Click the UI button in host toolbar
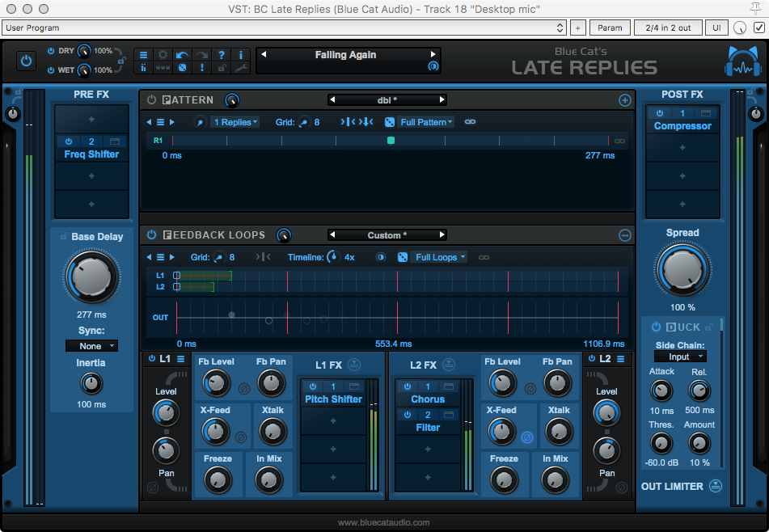769x532 pixels. click(x=716, y=28)
